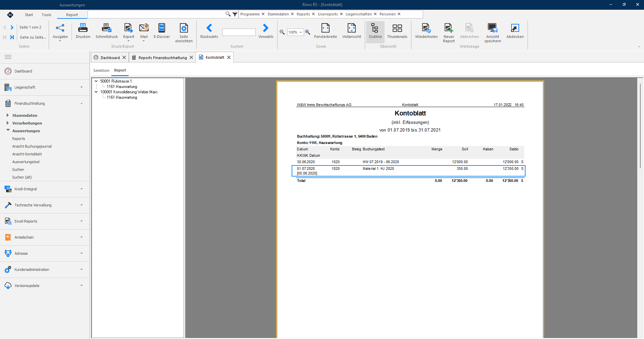644x339 pixels.
Task: Collapse the 50001 Rütistrasse 1 node
Action: click(96, 81)
